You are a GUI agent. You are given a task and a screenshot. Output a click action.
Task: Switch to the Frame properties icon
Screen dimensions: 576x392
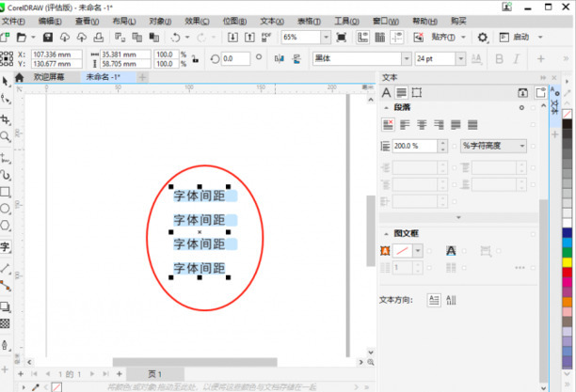tap(416, 93)
